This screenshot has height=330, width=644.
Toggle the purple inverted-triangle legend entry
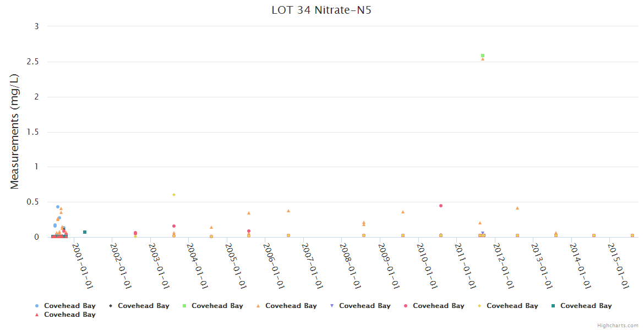point(364,306)
